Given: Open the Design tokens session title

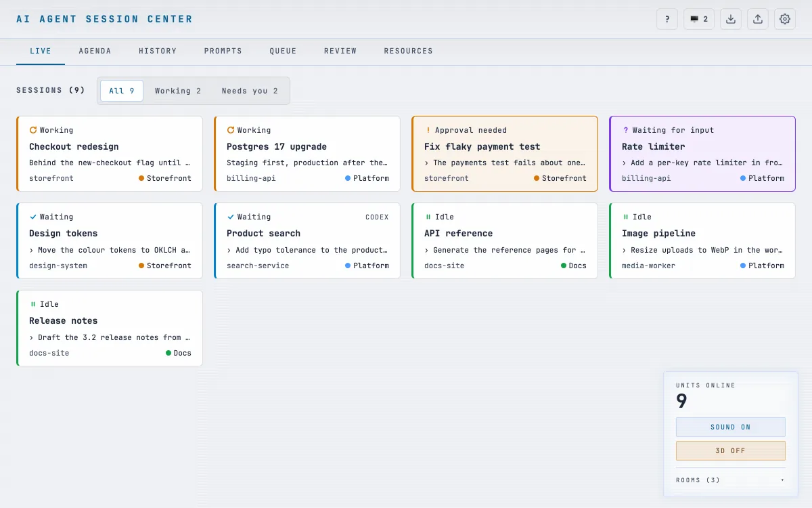Looking at the screenshot, I should coord(64,233).
